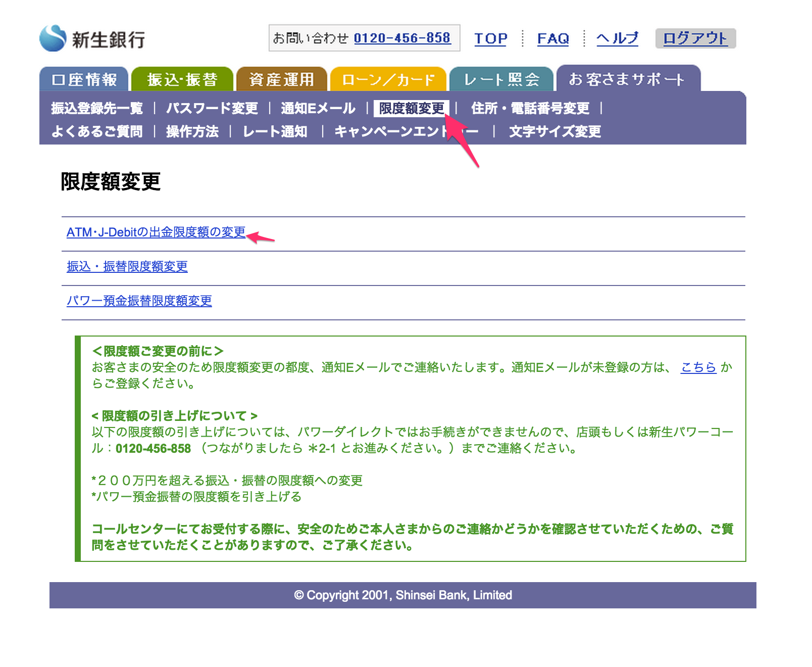
Task: Open the ヘルプ link
Action: (617, 38)
